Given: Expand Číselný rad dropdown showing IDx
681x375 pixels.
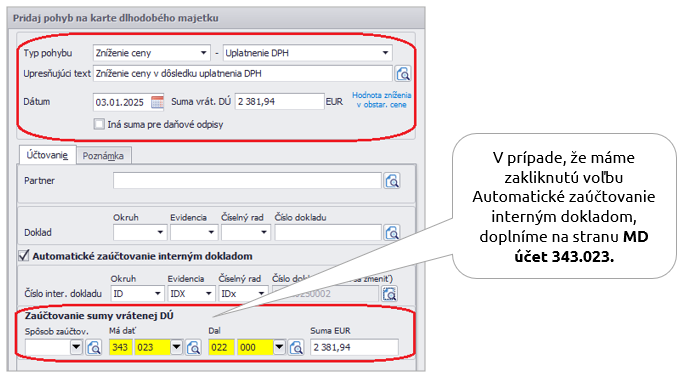Looking at the screenshot, I should 261,294.
